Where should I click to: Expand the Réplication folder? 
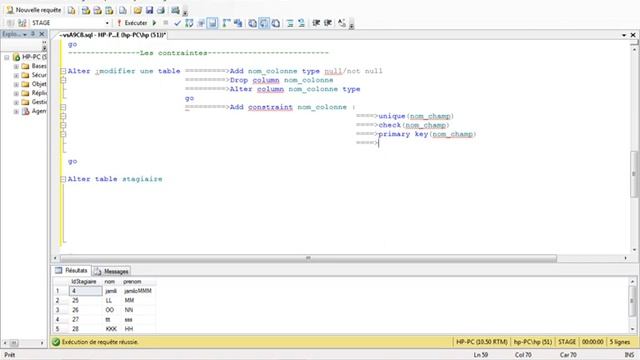tap(16, 93)
